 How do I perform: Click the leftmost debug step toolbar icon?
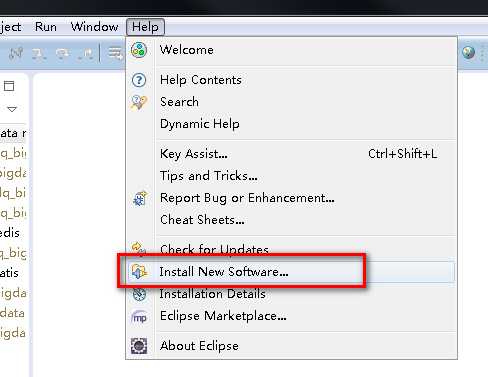[x=16, y=53]
